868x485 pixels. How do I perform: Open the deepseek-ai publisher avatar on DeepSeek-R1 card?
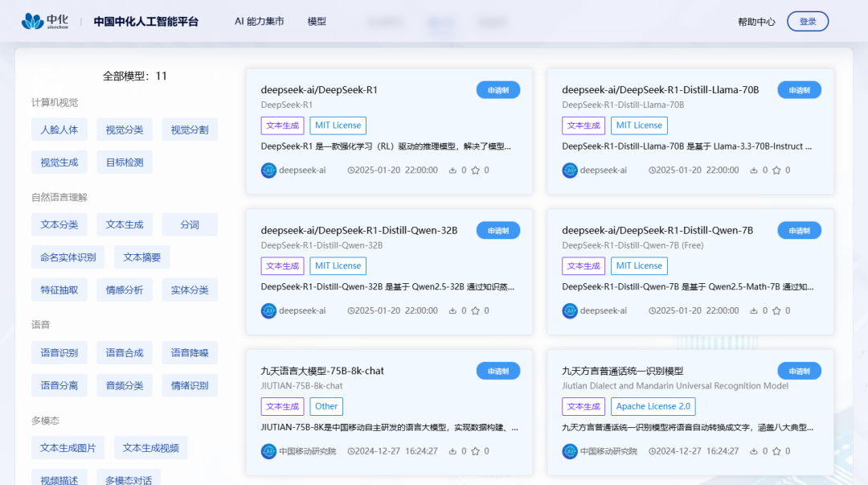tap(268, 170)
